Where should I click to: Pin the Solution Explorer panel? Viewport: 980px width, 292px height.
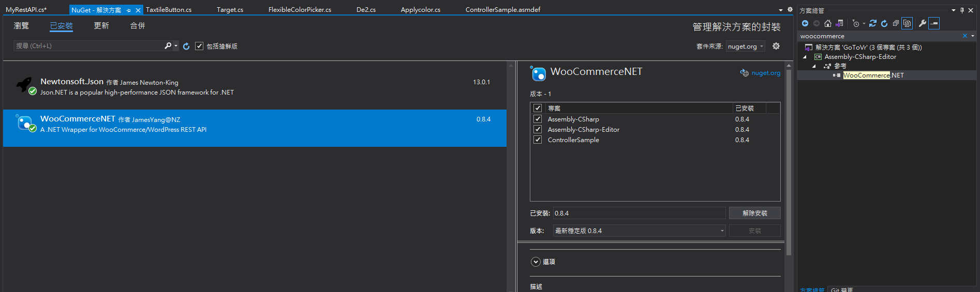[x=962, y=10]
